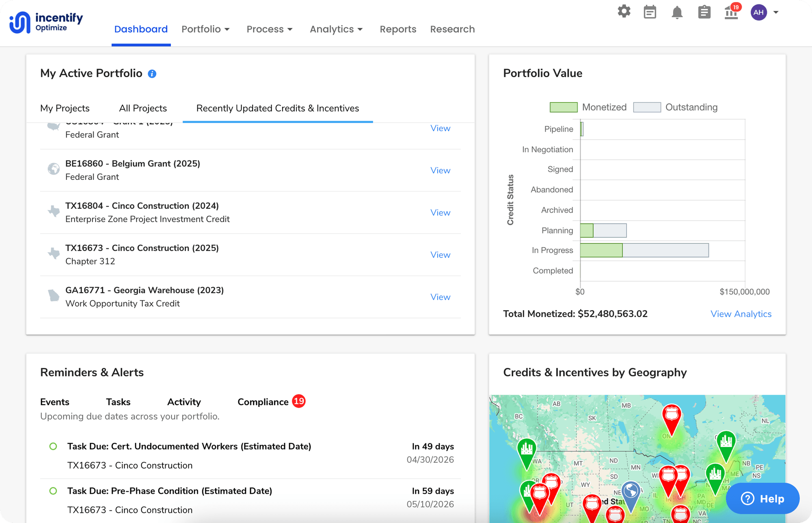Click Georgia state icon for GA16771

coord(54,295)
